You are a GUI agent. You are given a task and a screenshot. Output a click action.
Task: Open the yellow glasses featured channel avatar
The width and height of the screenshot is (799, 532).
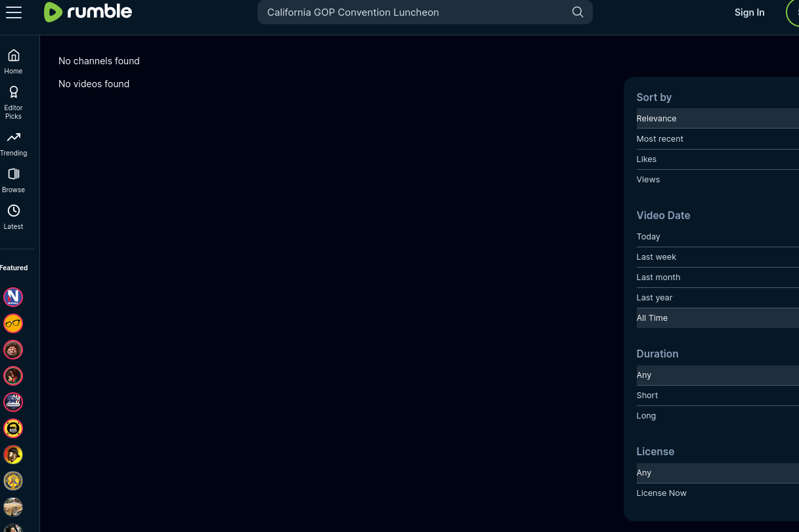(x=13, y=323)
